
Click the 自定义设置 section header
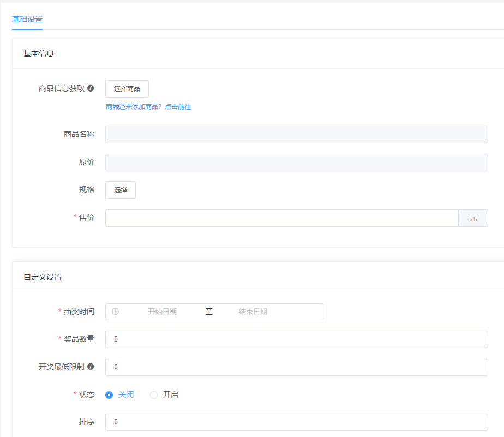(43, 277)
